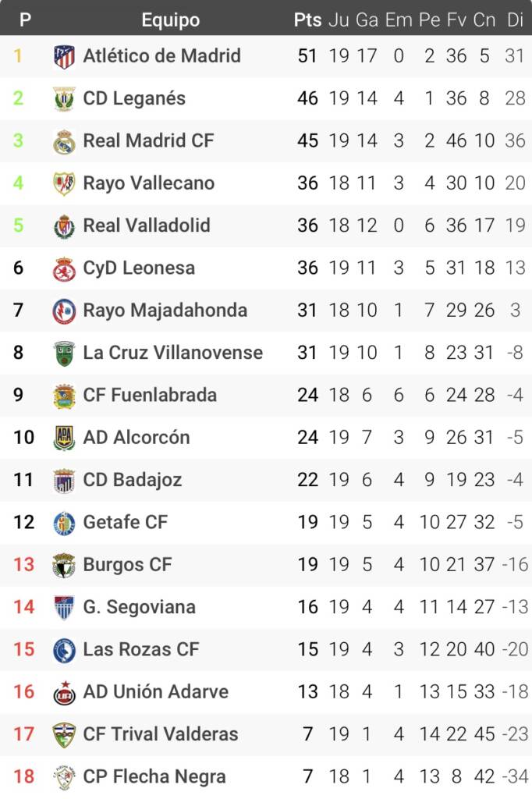Click the Equipo column header
Viewport: 532px width, 799px height.
point(170,20)
